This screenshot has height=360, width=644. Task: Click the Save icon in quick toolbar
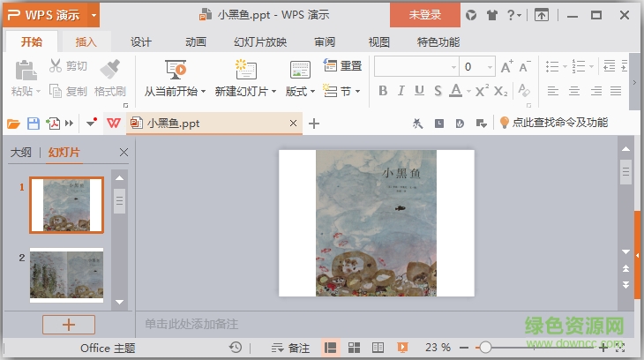[34, 124]
